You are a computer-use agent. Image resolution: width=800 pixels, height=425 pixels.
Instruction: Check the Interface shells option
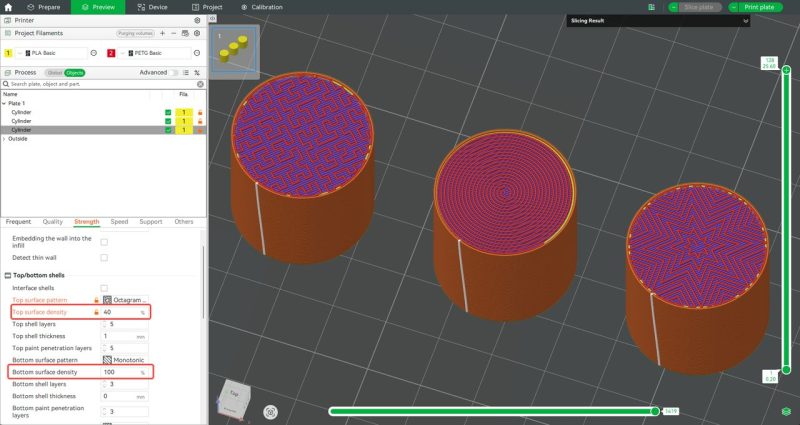click(x=104, y=287)
